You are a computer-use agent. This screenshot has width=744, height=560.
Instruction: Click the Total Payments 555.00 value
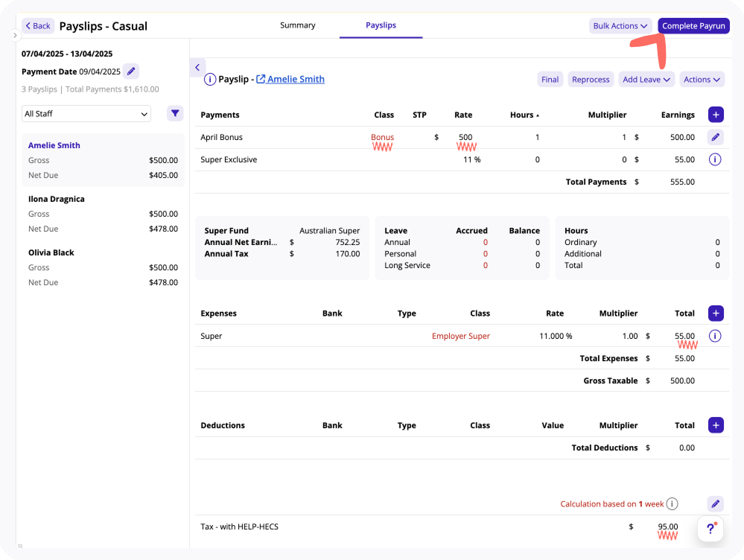(x=682, y=182)
